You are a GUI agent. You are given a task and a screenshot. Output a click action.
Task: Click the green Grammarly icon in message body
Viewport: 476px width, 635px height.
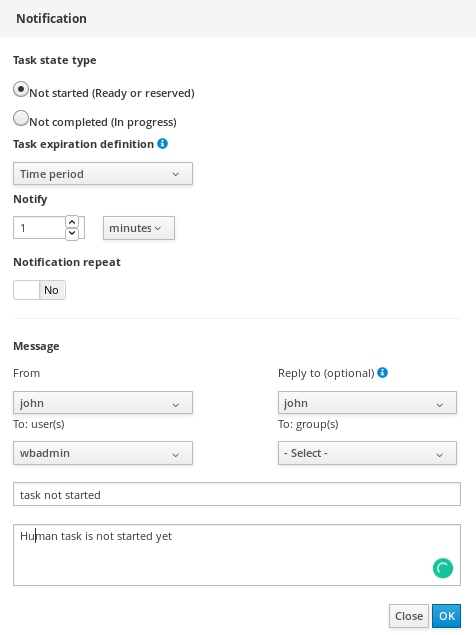point(443,568)
